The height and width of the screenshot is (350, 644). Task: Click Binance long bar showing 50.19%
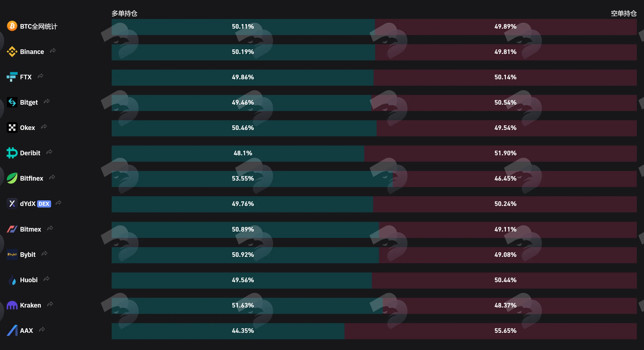coord(243,52)
